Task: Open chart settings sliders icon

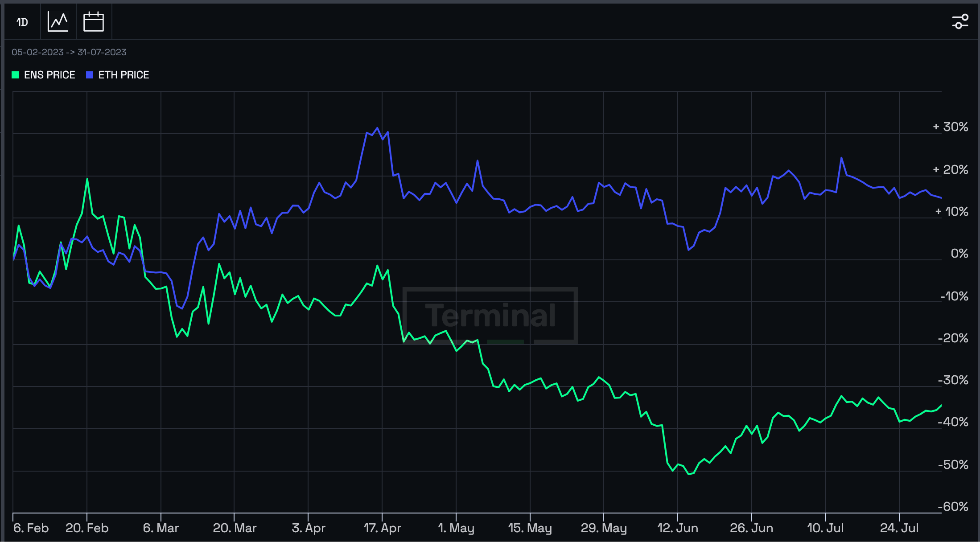Action: tap(960, 21)
